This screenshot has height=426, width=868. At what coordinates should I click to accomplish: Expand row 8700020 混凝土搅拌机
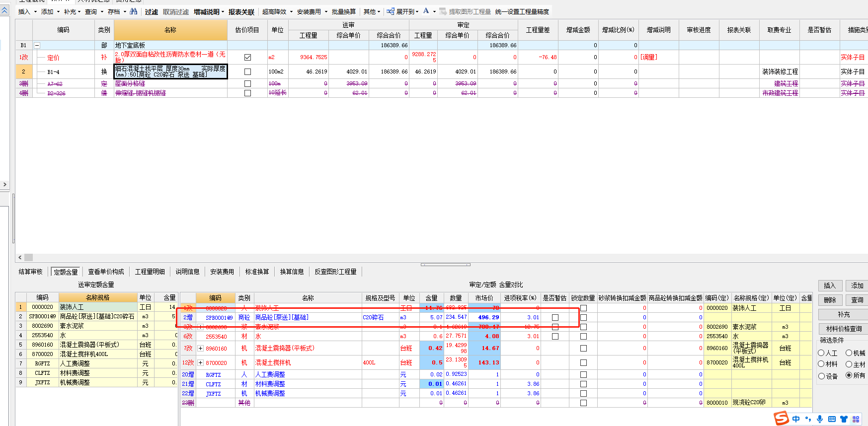pos(200,362)
